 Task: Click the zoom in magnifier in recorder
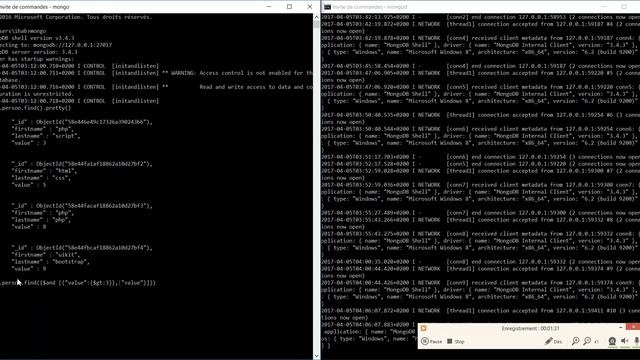pyautogui.click(x=576, y=341)
